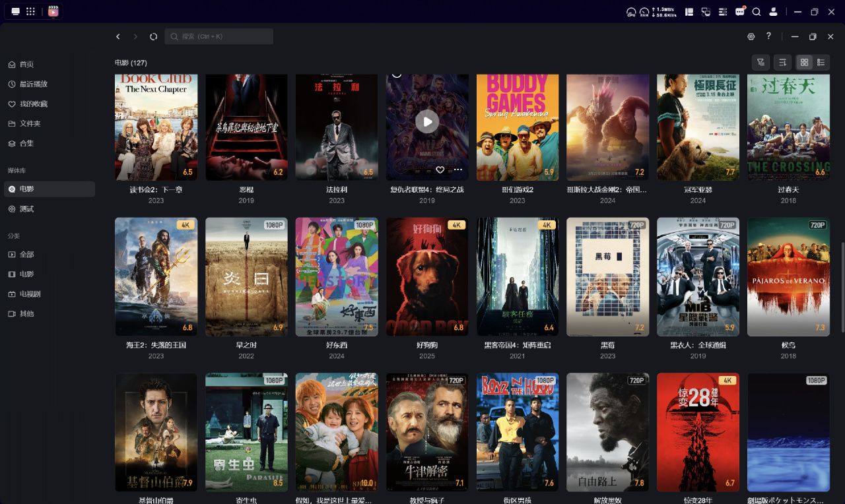Focus the 搜索 (Ctrl + K) search field
Viewport: 845px width, 504px height.
click(219, 36)
